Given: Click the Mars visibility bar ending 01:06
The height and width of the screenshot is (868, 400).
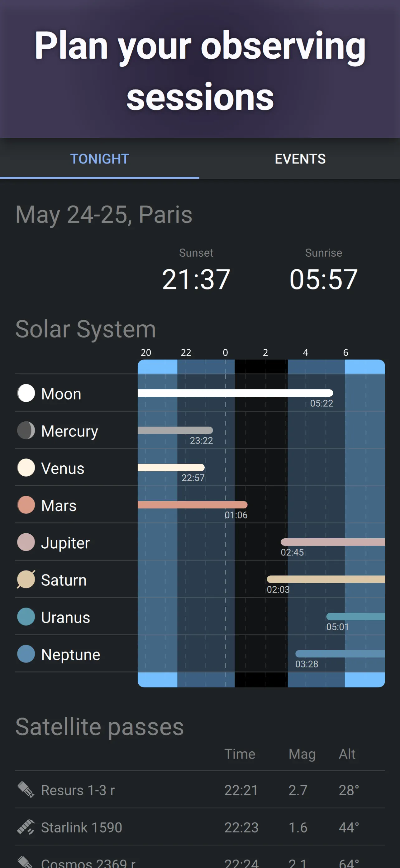Looking at the screenshot, I should pyautogui.click(x=193, y=504).
